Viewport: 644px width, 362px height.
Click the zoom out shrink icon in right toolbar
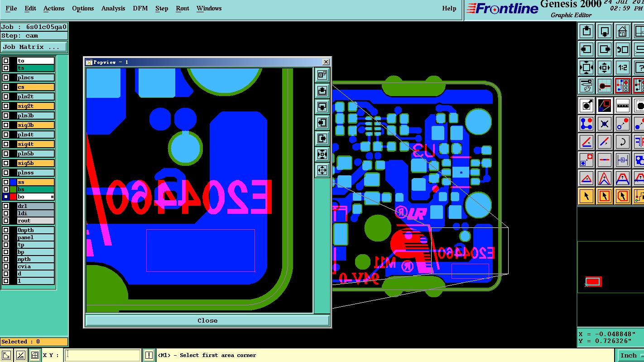605,68
